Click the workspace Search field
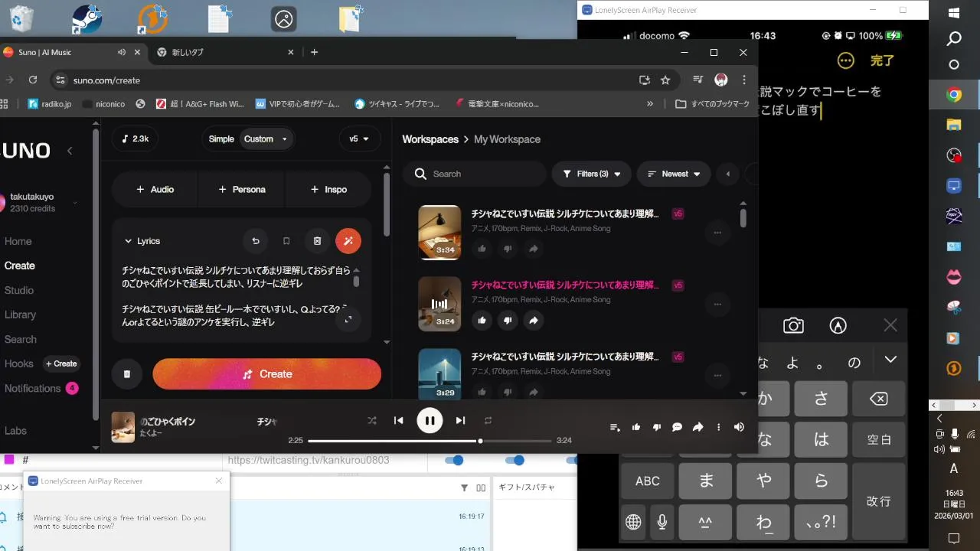980x551 pixels. 474,174
